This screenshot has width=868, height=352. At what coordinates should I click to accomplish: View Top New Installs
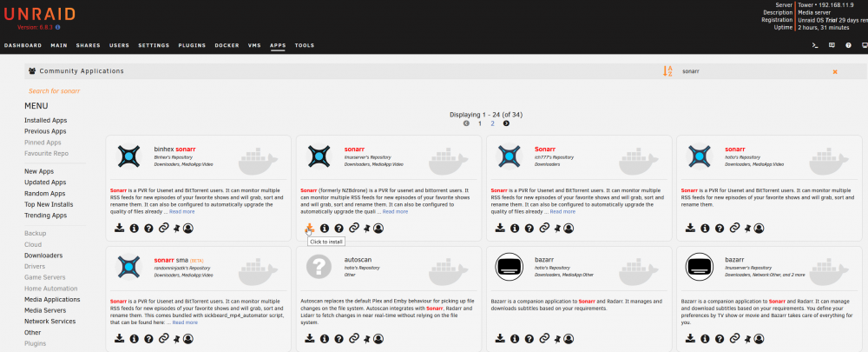[49, 204]
